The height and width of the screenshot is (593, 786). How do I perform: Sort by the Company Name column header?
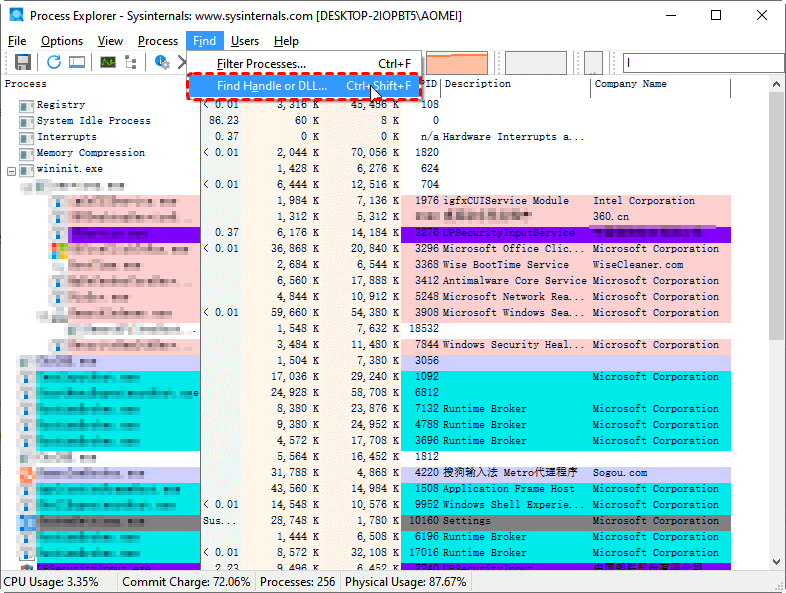tap(631, 84)
